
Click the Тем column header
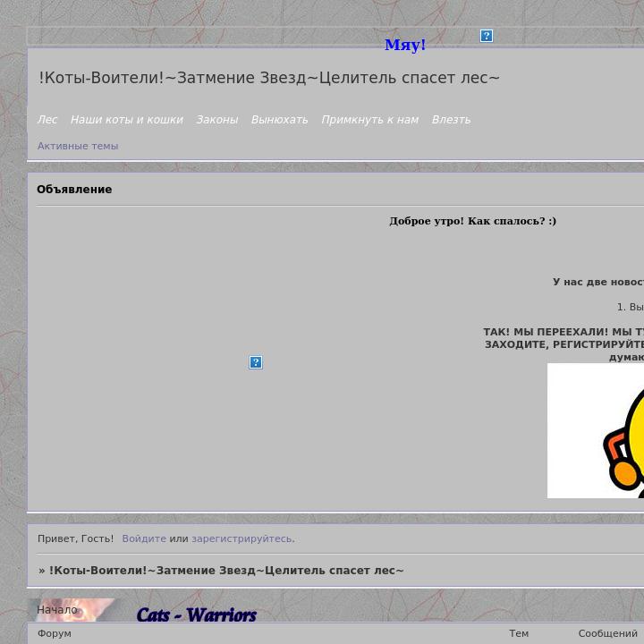pos(519,633)
